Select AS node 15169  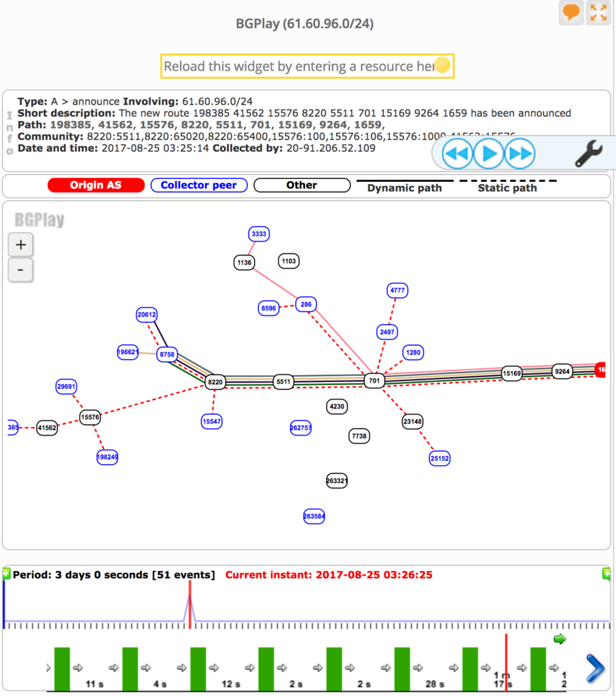(512, 373)
